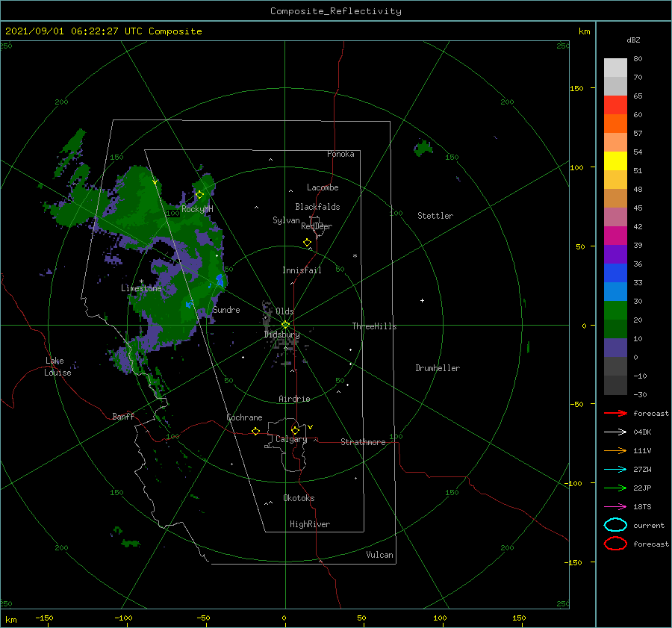The width and height of the screenshot is (672, 628).
Task: Click the Strathmore label
Action: tap(363, 442)
